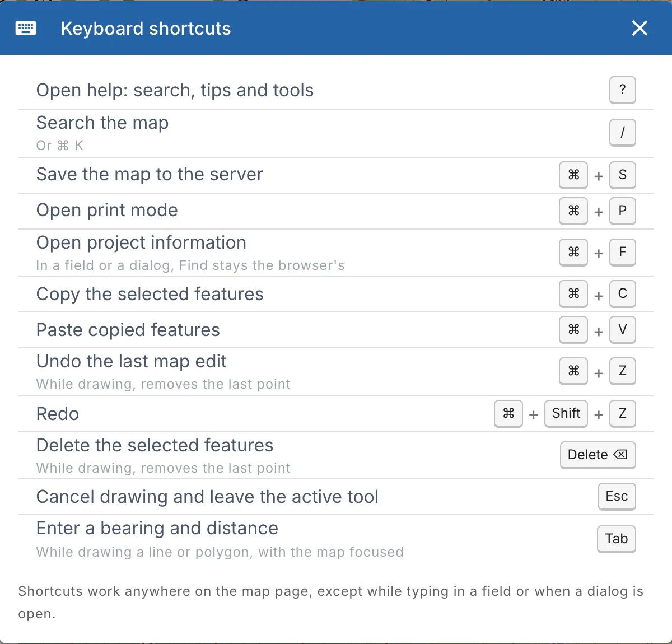Click the F key for project information
The height and width of the screenshot is (644, 672).
tap(623, 252)
